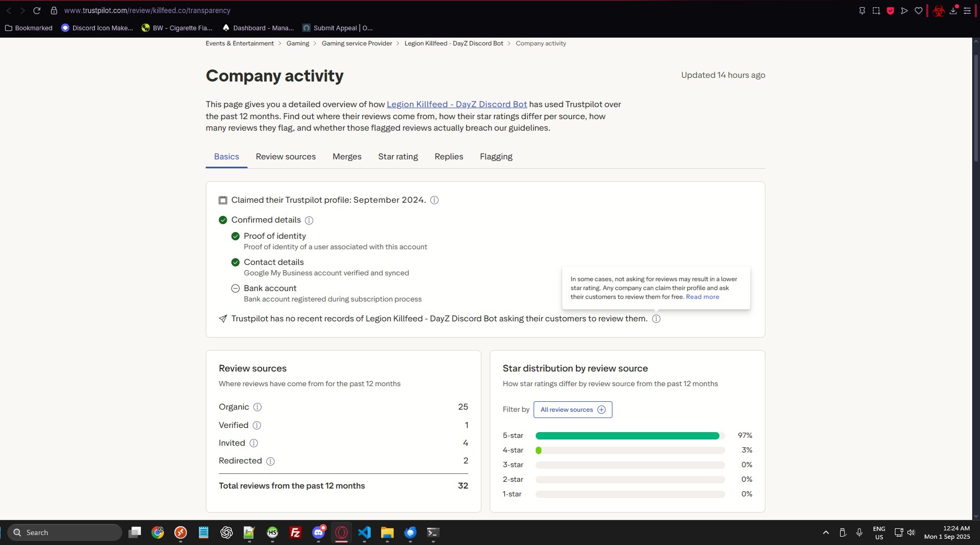980x545 pixels.
Task: Show info about Organic reviews
Action: [x=257, y=407]
